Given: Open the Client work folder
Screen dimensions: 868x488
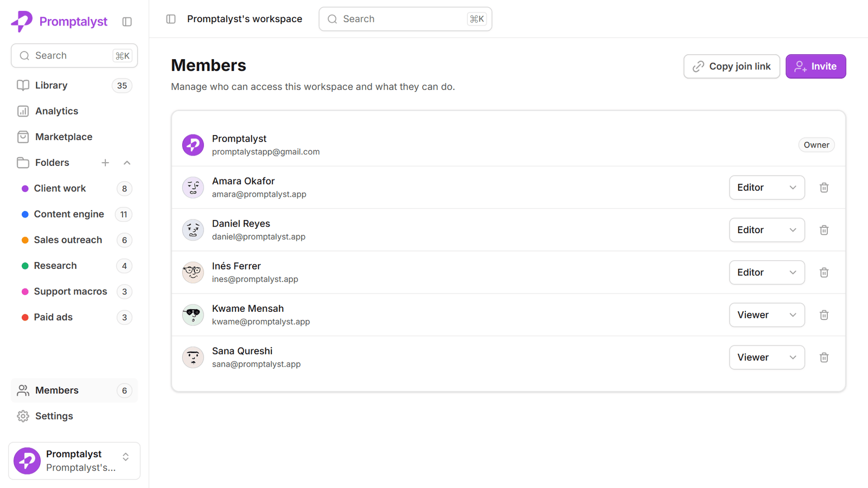Looking at the screenshot, I should click(x=74, y=189).
